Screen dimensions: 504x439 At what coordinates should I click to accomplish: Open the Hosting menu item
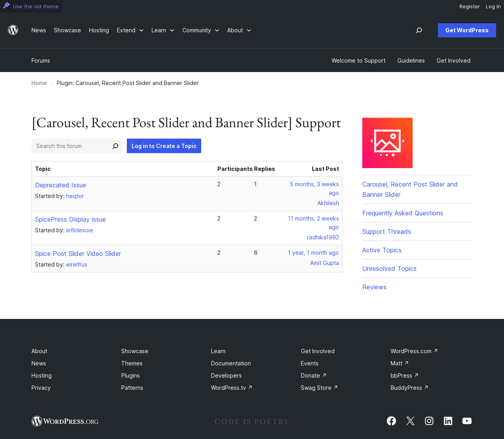99,30
